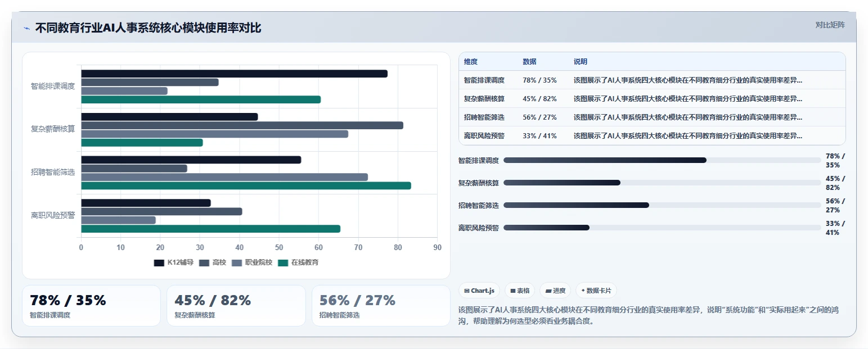Click the 说明 table column header

(581, 62)
